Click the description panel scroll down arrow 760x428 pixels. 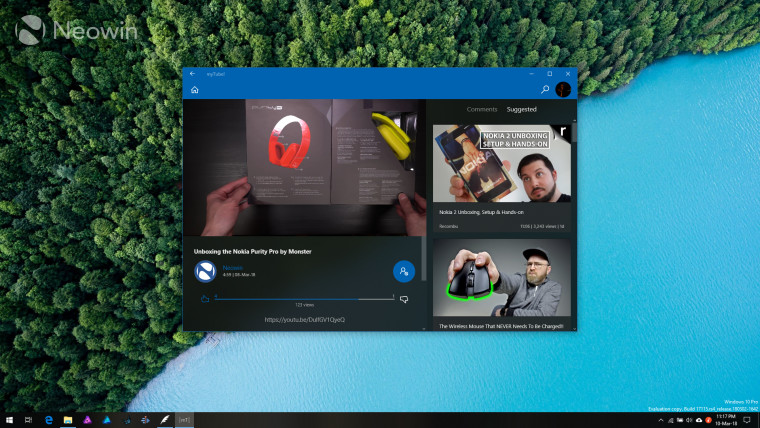point(424,329)
